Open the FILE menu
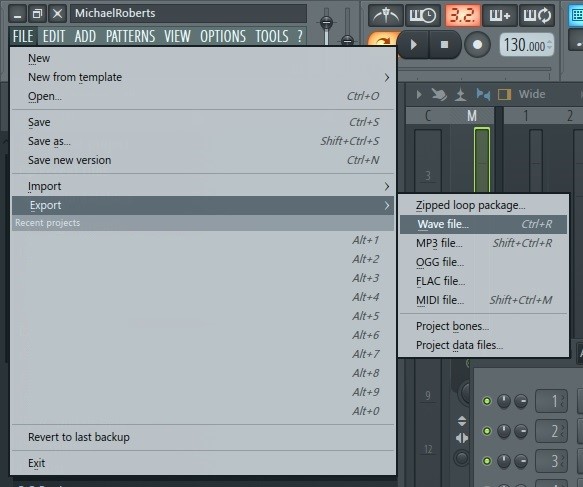Screen dimensions: 583x487 click(x=23, y=36)
